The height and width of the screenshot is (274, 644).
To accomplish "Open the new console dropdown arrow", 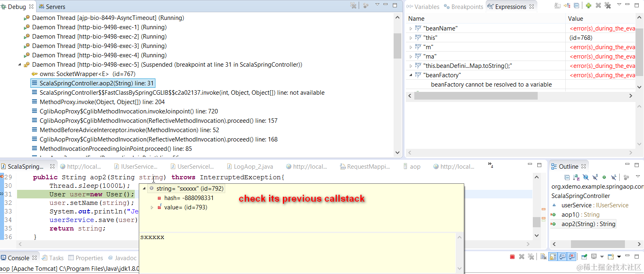I will pyautogui.click(x=619, y=257).
